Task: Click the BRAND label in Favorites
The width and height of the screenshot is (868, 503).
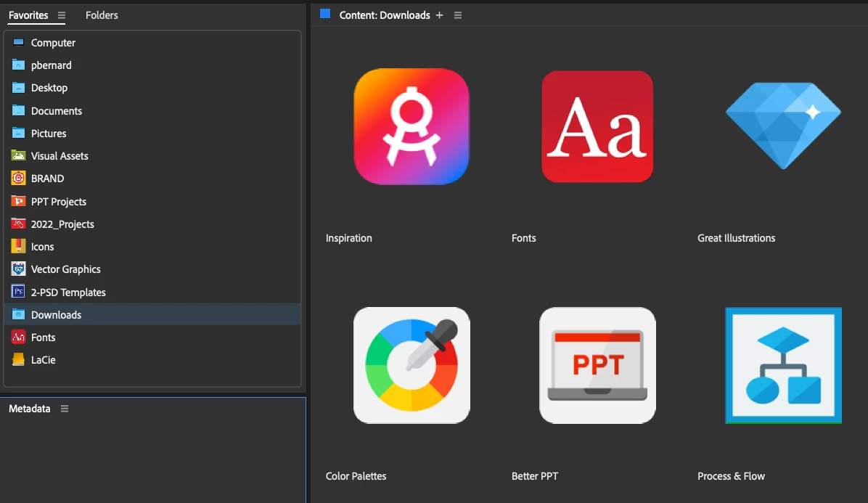Action: coord(48,179)
